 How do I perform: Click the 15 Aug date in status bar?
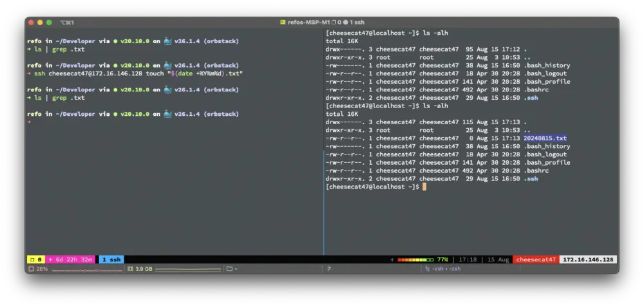[498, 259]
